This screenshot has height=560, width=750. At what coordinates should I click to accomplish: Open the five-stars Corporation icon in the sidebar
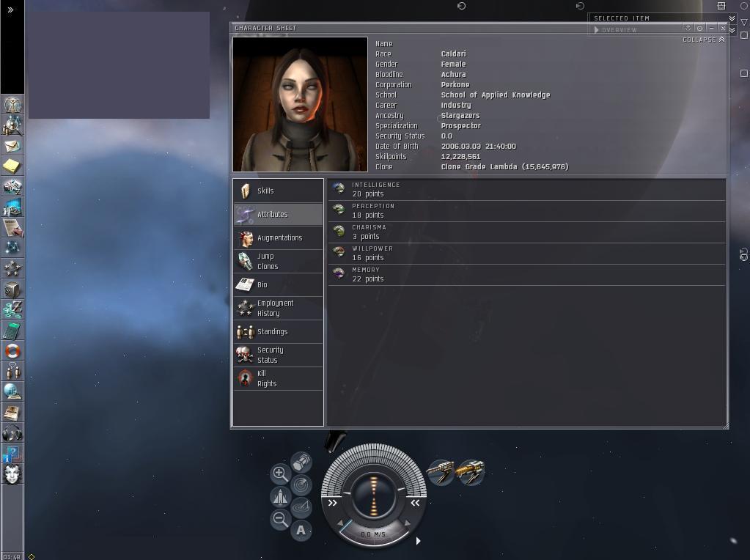coord(12,269)
